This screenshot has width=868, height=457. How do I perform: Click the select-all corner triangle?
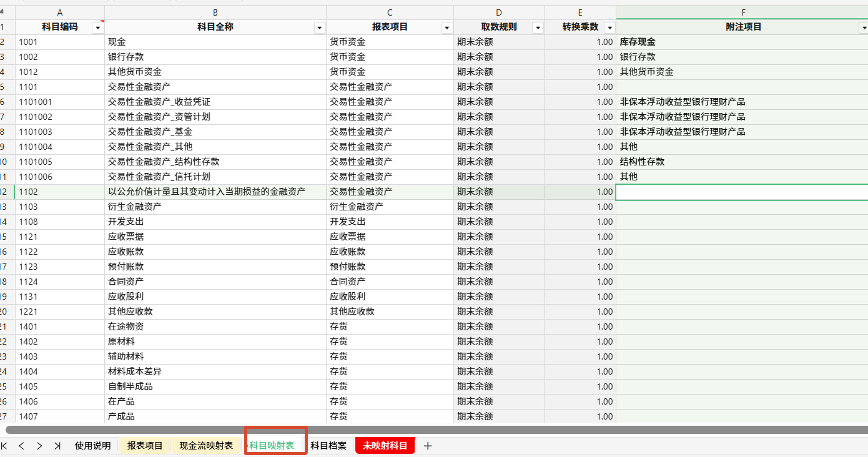point(2,11)
